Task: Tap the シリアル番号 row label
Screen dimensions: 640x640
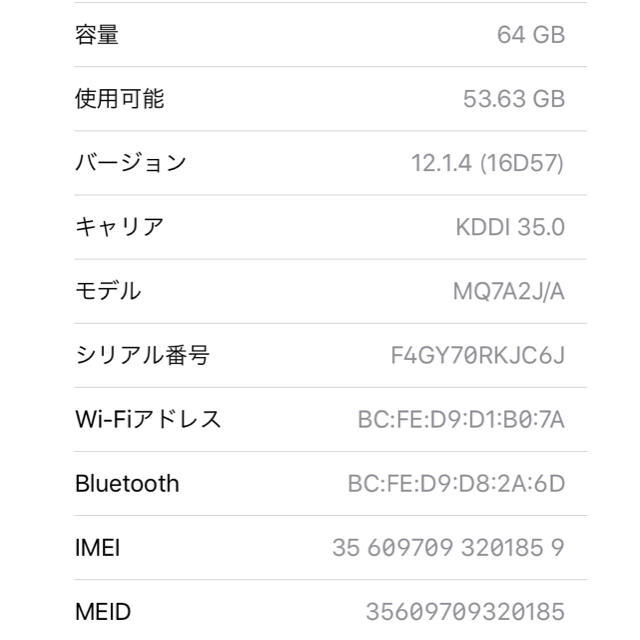Action: tap(142, 355)
